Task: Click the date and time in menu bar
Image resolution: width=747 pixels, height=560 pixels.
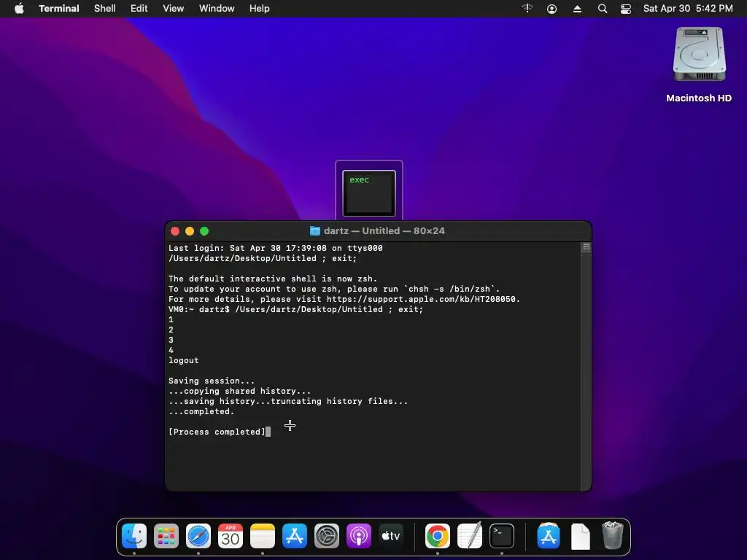Action: click(688, 9)
